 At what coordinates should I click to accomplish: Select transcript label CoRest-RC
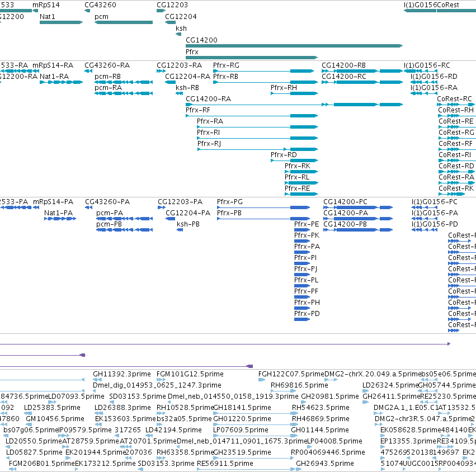[455, 99]
